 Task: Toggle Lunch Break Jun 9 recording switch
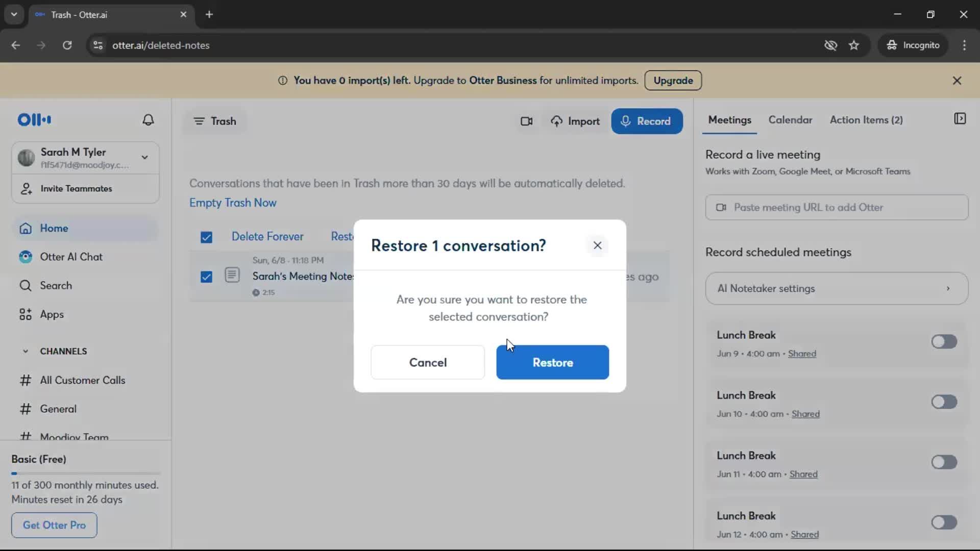(944, 342)
